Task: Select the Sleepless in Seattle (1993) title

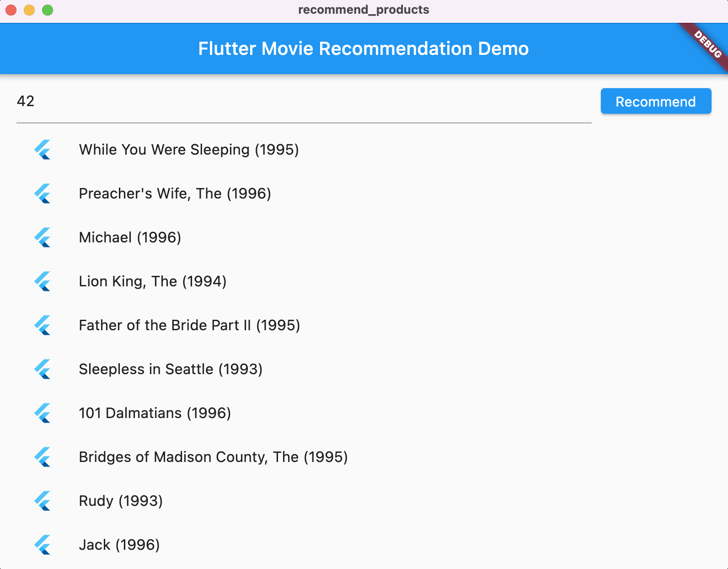Action: 171,369
